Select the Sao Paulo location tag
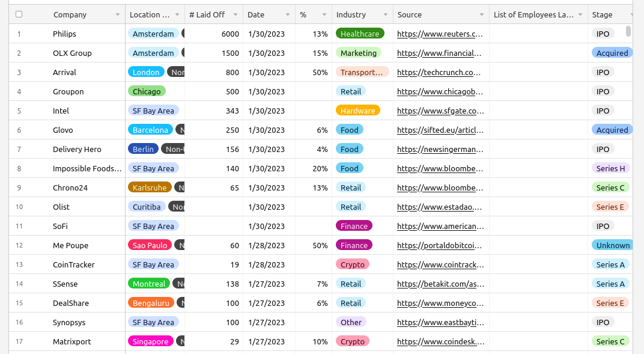Image resolution: width=644 pixels, height=354 pixels. (x=150, y=246)
